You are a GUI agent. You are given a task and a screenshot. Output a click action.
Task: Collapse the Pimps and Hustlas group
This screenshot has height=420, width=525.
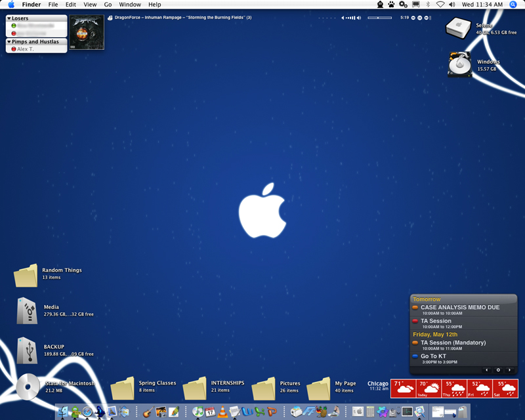tap(9, 42)
